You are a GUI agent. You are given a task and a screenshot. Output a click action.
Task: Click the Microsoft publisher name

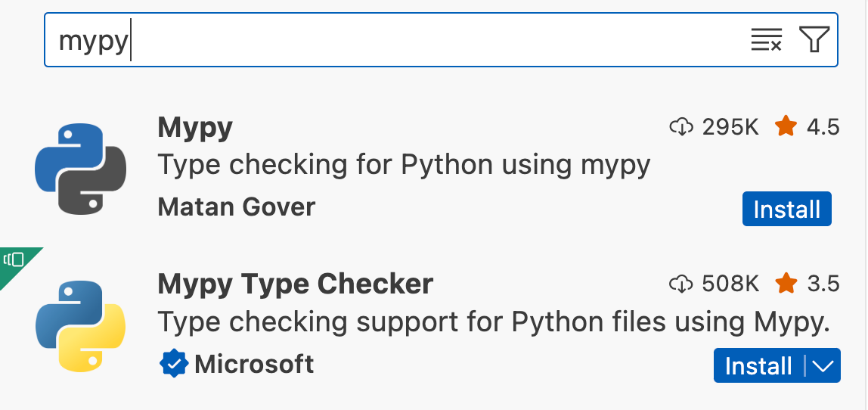coord(254,365)
